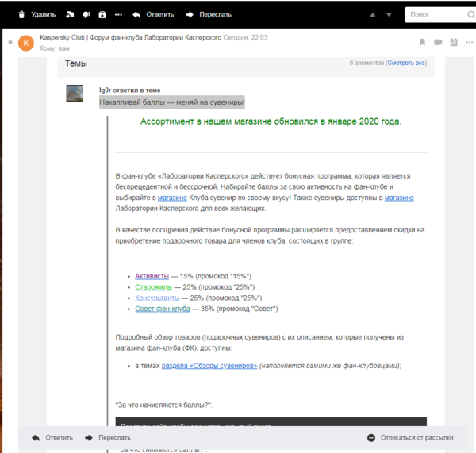
Task: Click text "За что начисляются баллы?"
Action: pyautogui.click(x=163, y=405)
